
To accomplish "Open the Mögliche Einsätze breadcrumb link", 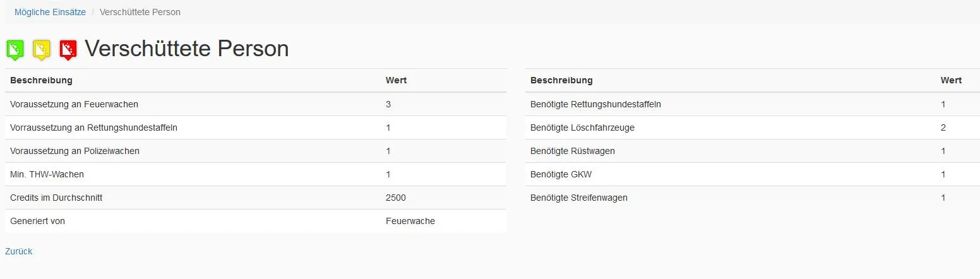I will [50, 12].
